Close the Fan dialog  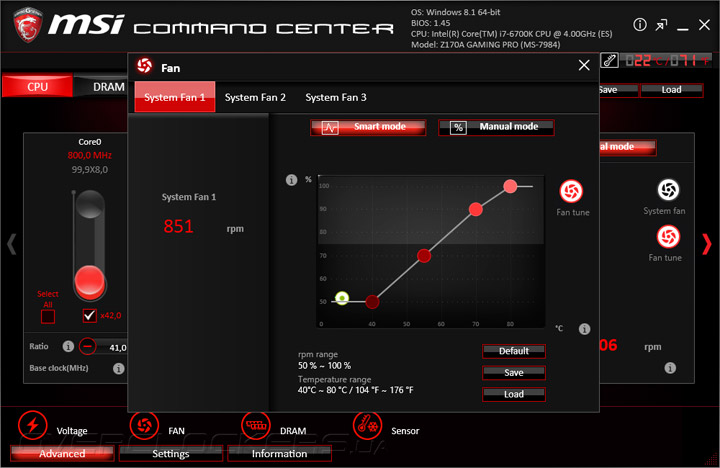584,65
